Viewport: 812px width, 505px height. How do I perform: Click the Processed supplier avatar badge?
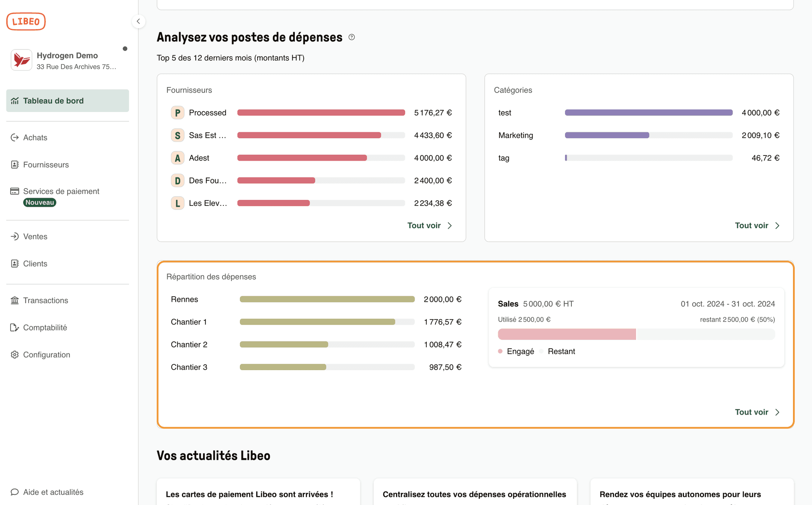[x=177, y=112]
